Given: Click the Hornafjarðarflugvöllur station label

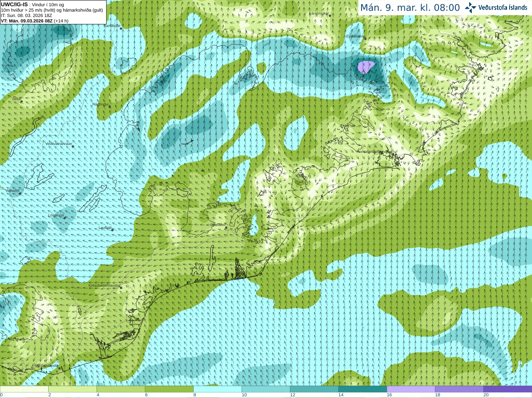Looking at the screenshot, I should [x=374, y=152].
